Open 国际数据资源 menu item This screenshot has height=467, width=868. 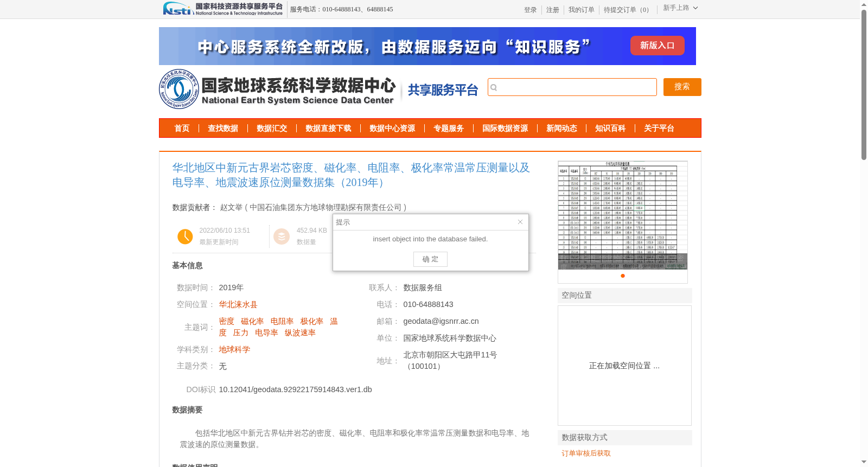[x=505, y=129]
